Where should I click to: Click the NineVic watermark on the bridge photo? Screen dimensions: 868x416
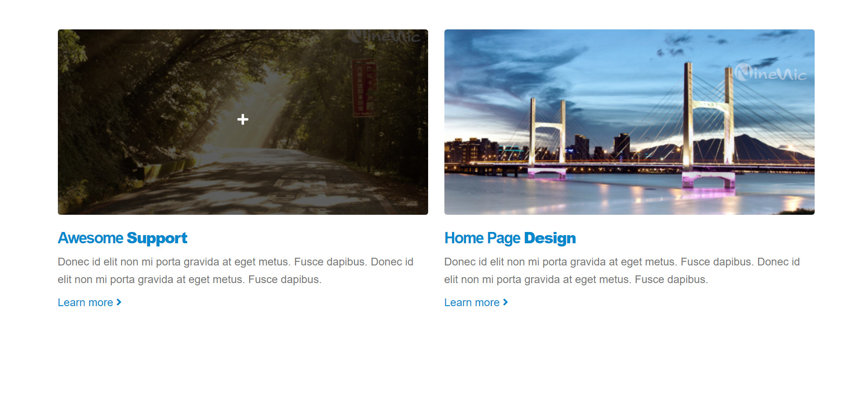[x=770, y=73]
